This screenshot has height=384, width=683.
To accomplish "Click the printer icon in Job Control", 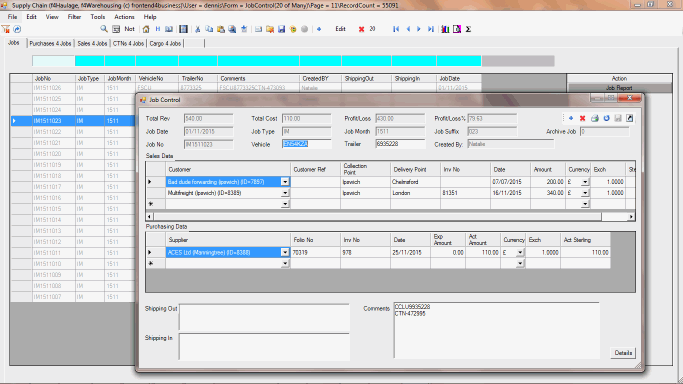I will 595,118.
